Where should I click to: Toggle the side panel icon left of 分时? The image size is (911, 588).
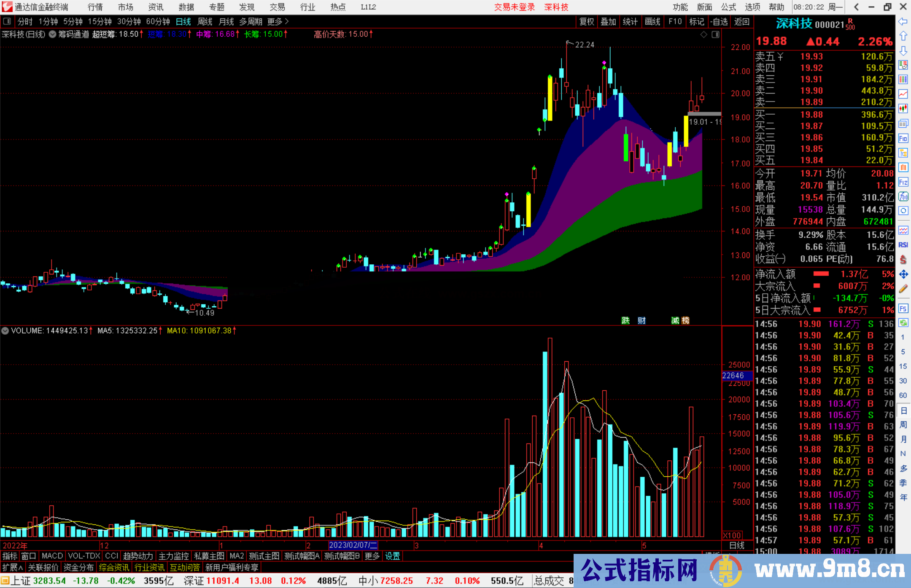[7, 21]
